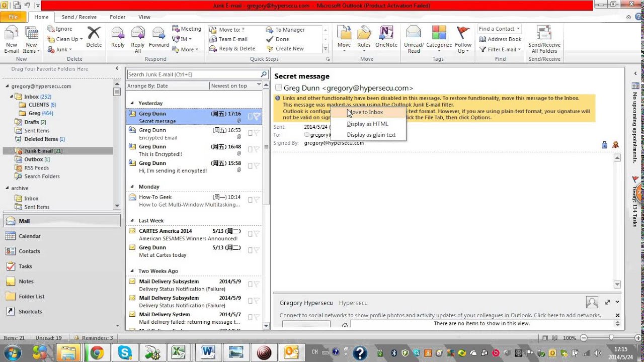644x362 pixels.
Task: Click the Unread/Read envelope icon
Action: tap(414, 33)
